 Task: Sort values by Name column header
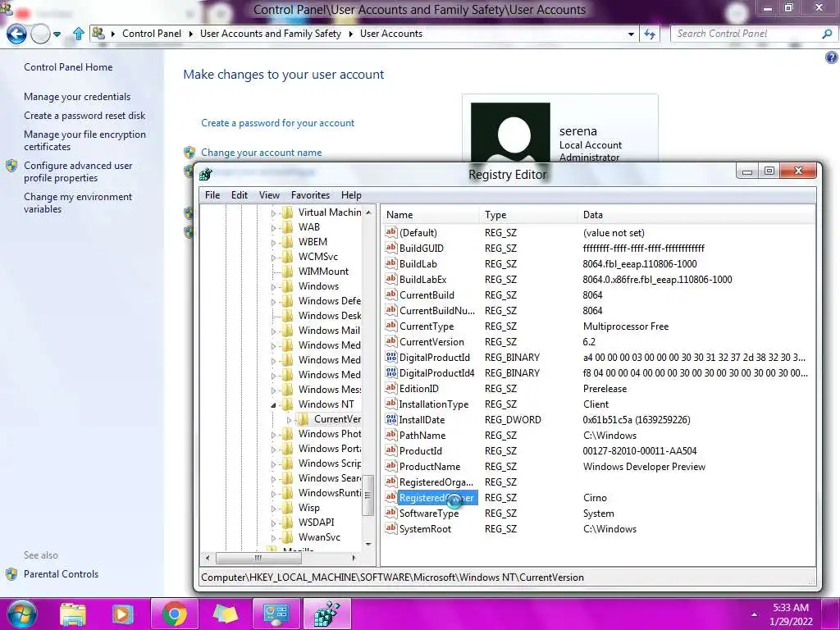pyautogui.click(x=431, y=215)
